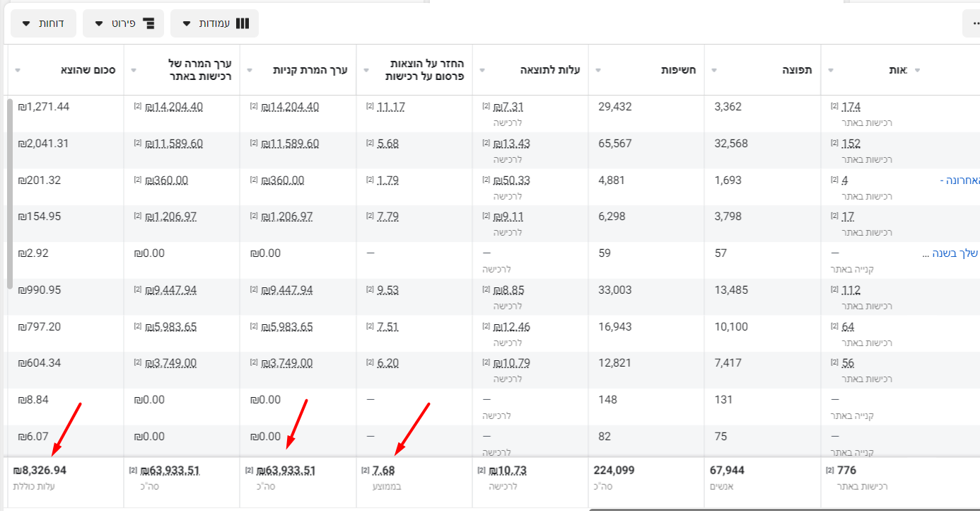Open the פירוט breakdown dropdown button
The image size is (980, 511).
coord(123,23)
